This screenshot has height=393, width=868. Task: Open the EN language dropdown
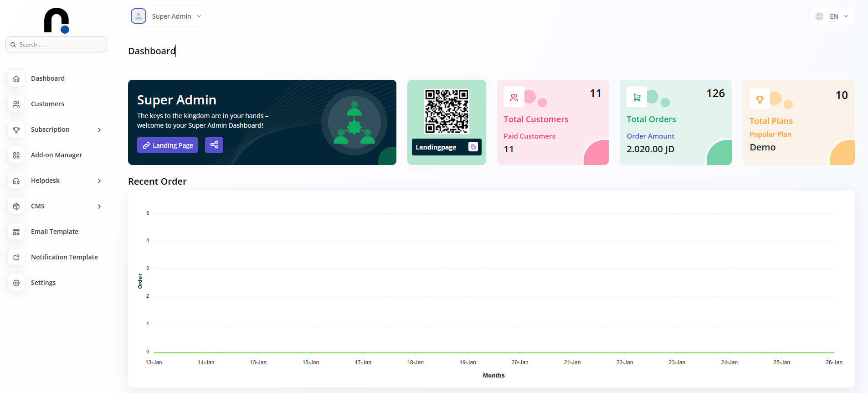coord(832,16)
